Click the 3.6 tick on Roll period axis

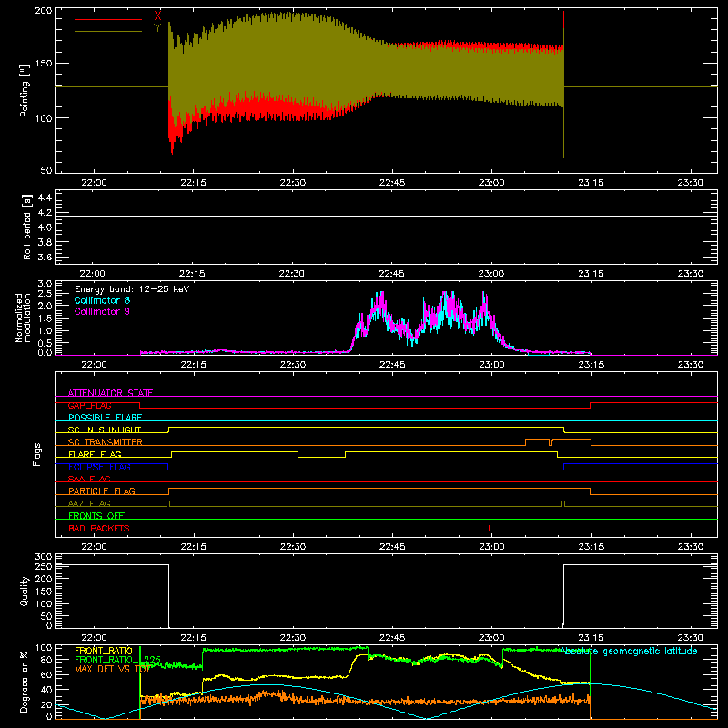45,258
